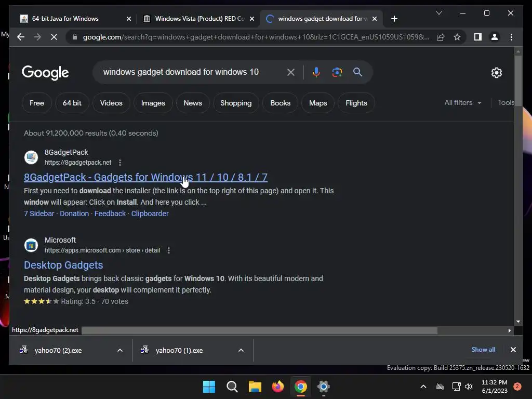Screen dimensions: 532x399
Task: Go back using the browser back arrow
Action: pos(21,37)
